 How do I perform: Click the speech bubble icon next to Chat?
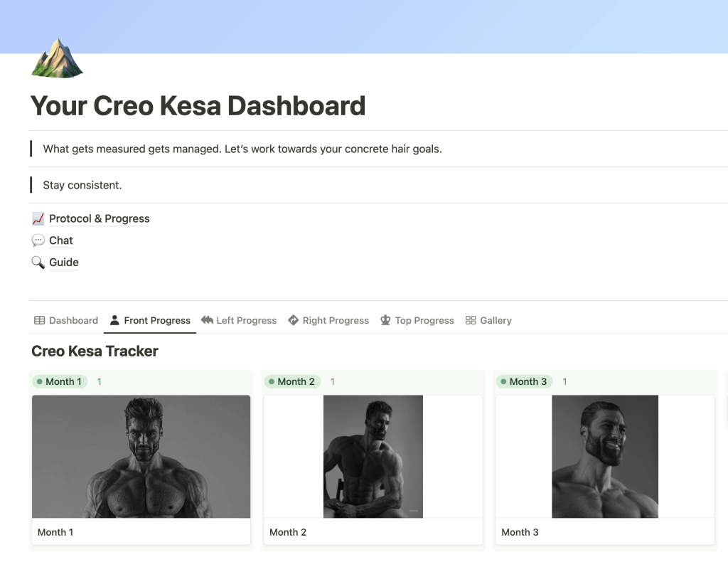coord(38,240)
